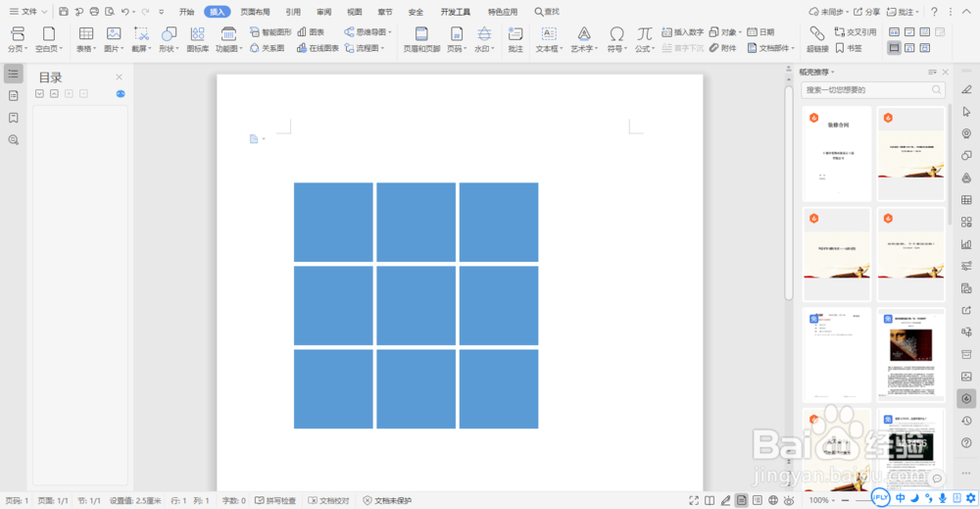Open the Icon Library (图标库)
The width and height of the screenshot is (980, 509).
tap(198, 39)
